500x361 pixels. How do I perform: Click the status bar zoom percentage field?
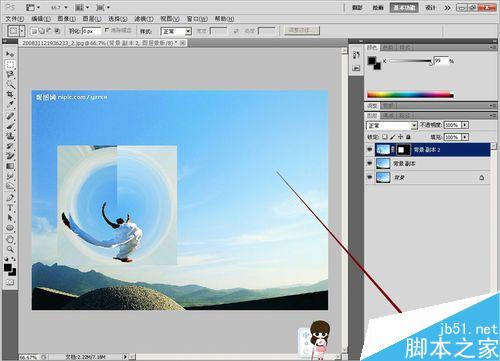click(29, 357)
